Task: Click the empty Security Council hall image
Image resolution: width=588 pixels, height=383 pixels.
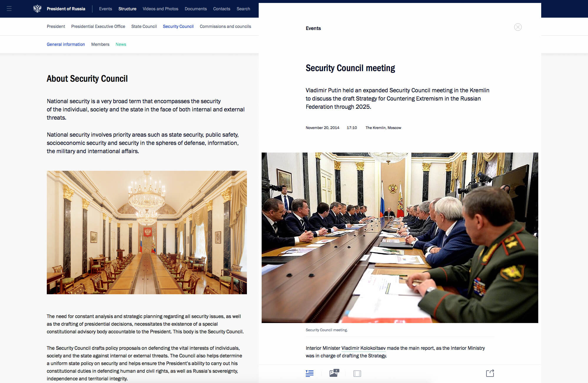Action: pyautogui.click(x=147, y=232)
